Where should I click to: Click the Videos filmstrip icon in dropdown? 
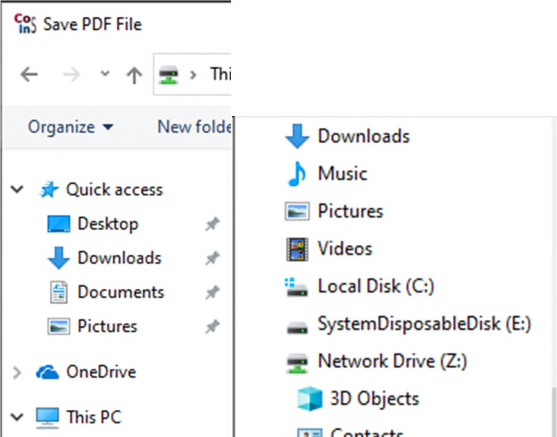[x=297, y=249]
